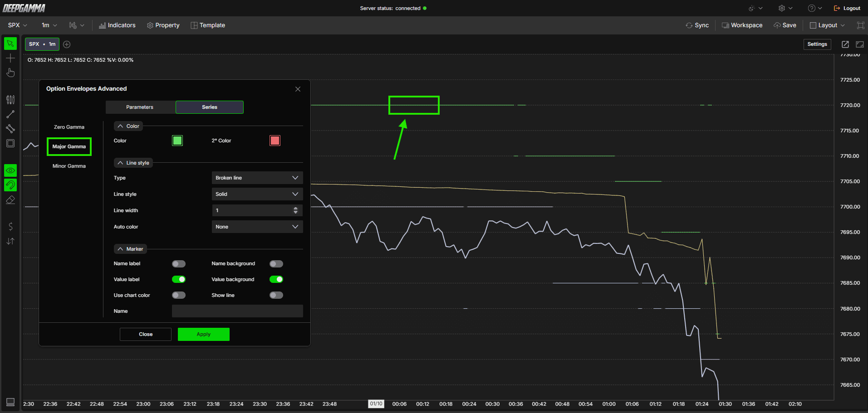
Task: Enable the Name background switch
Action: [276, 264]
